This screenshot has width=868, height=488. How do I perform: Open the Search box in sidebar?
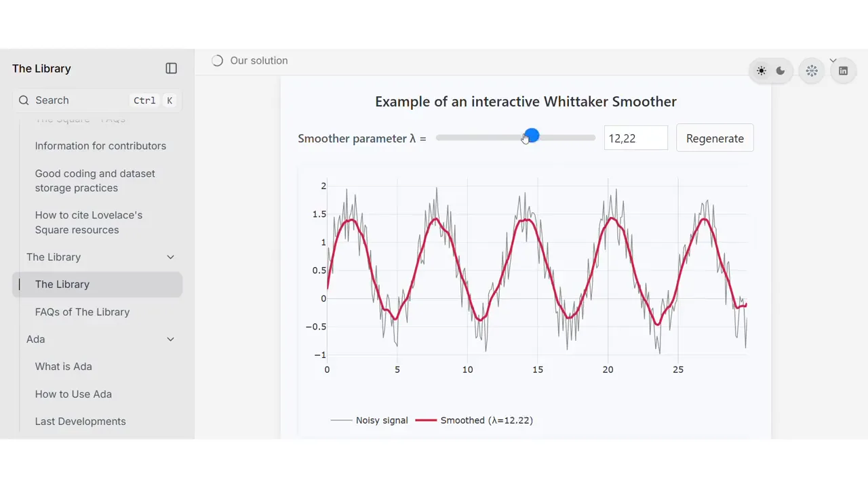(x=97, y=100)
